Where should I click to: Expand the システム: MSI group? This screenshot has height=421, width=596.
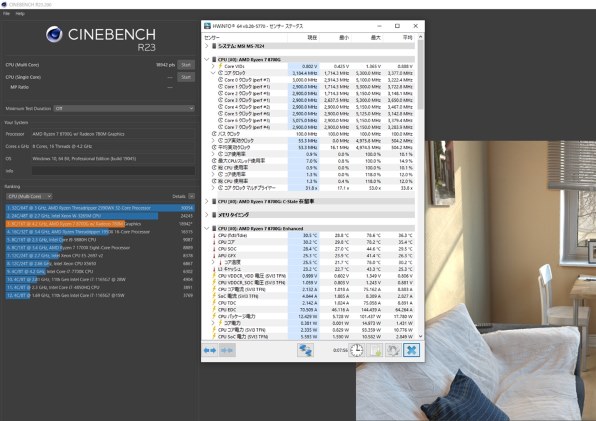[x=206, y=46]
